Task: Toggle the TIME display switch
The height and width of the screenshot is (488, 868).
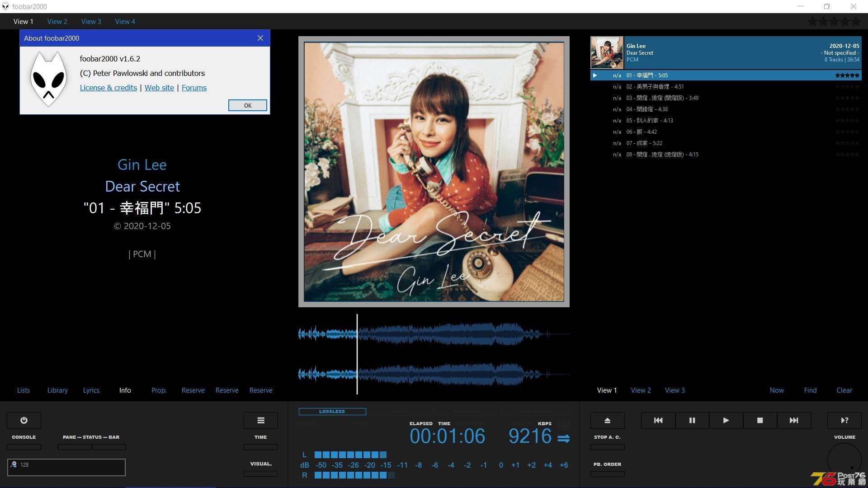Action: 261,447
